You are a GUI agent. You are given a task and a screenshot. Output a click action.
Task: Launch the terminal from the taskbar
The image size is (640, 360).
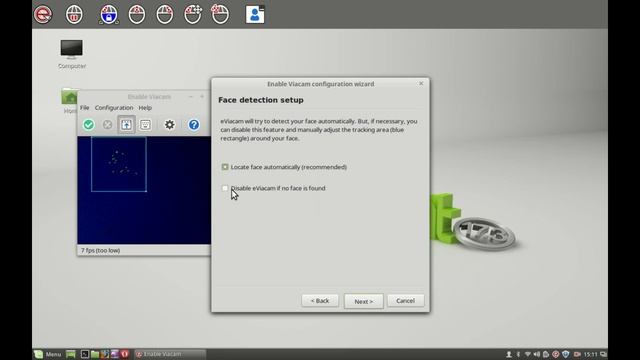pyautogui.click(x=84, y=354)
